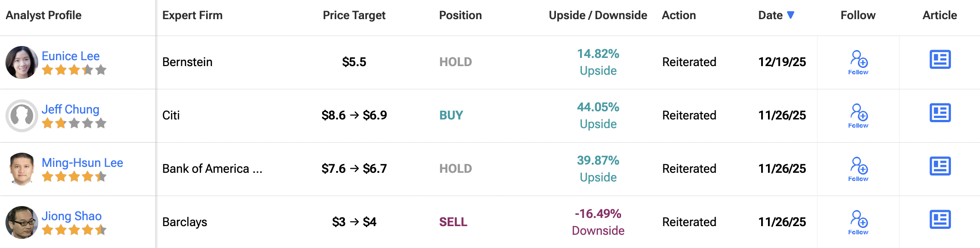
Task: Follow analyst Jiong Shao
Action: 858,222
